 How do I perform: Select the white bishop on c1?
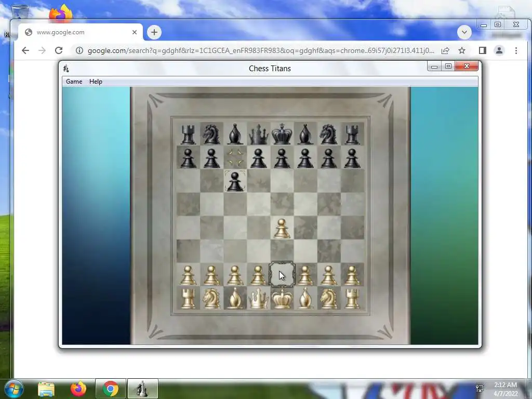235,298
